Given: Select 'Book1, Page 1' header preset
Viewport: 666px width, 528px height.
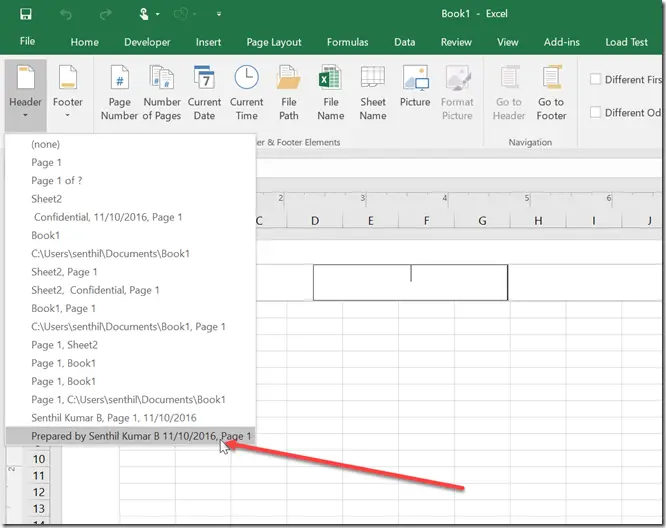Looking at the screenshot, I should tap(130, 308).
